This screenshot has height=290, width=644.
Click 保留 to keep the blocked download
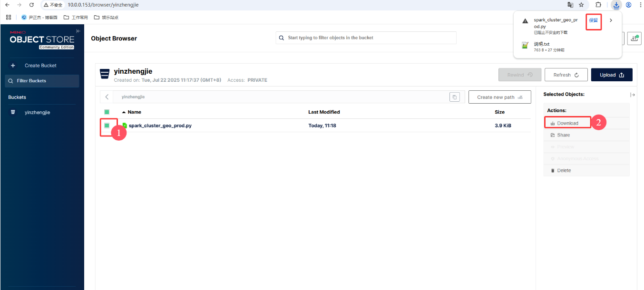(594, 20)
